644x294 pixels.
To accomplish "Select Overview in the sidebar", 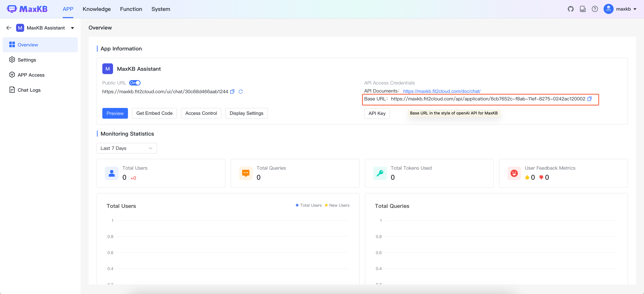I will [x=40, y=45].
